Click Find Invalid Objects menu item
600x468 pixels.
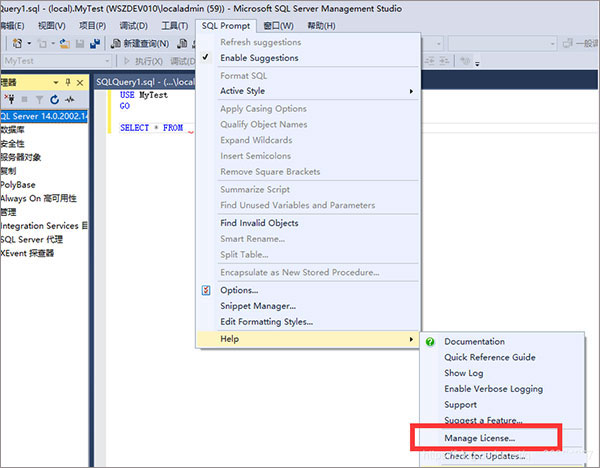(308, 223)
